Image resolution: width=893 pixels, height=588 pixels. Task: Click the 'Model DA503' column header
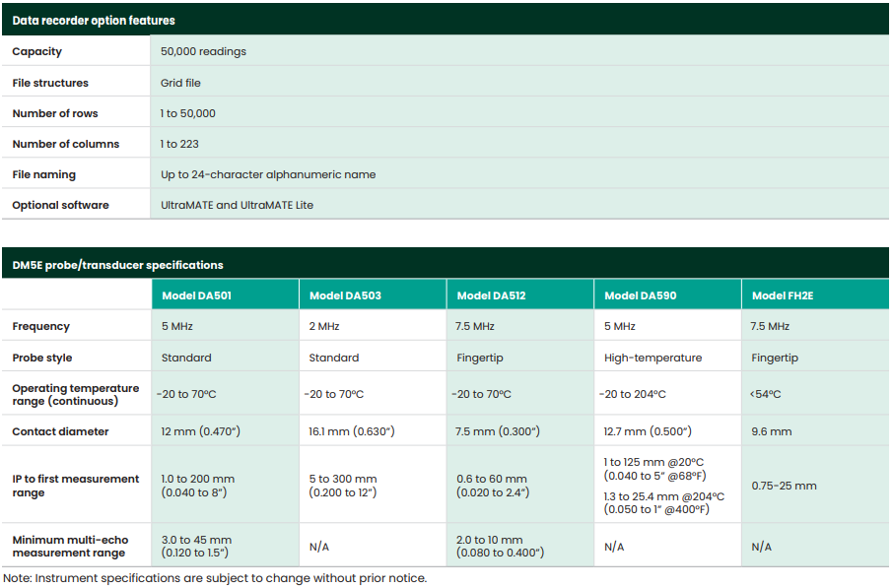(345, 295)
